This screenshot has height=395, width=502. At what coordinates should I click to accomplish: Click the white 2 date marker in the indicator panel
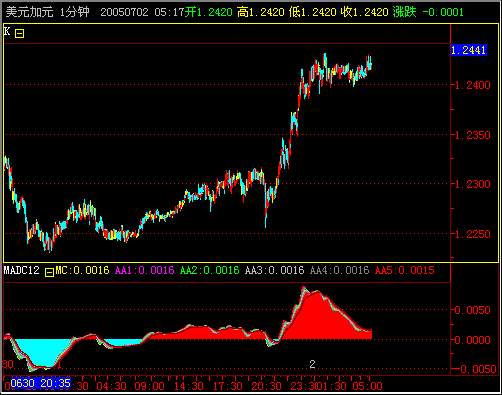(312, 364)
